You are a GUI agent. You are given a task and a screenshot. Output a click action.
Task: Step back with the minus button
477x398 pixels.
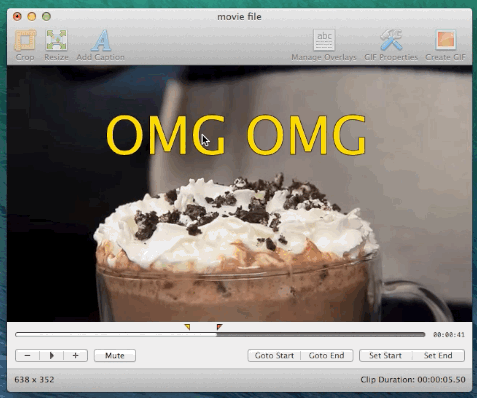point(27,355)
